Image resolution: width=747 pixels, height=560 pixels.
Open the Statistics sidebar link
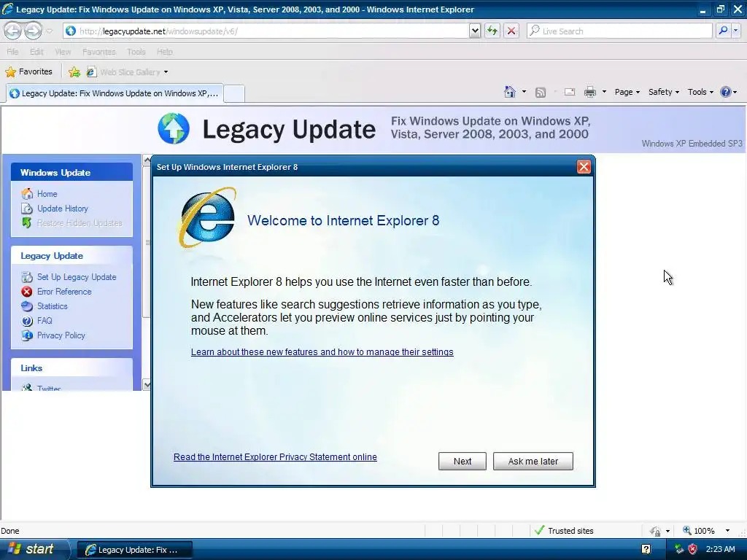53,306
